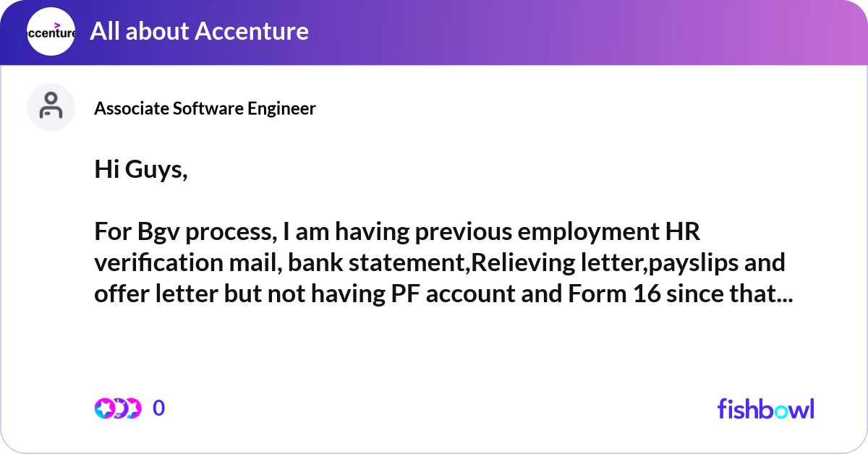Viewport: 868px width, 454px height.
Task: Open the 'All about Accenture' bowl header
Action: [200, 32]
